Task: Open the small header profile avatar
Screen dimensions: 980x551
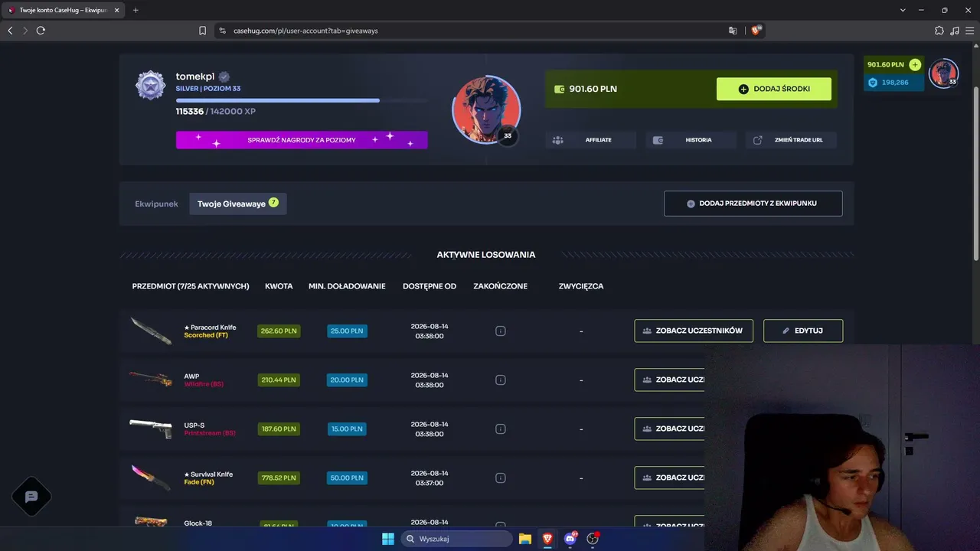Action: point(943,73)
